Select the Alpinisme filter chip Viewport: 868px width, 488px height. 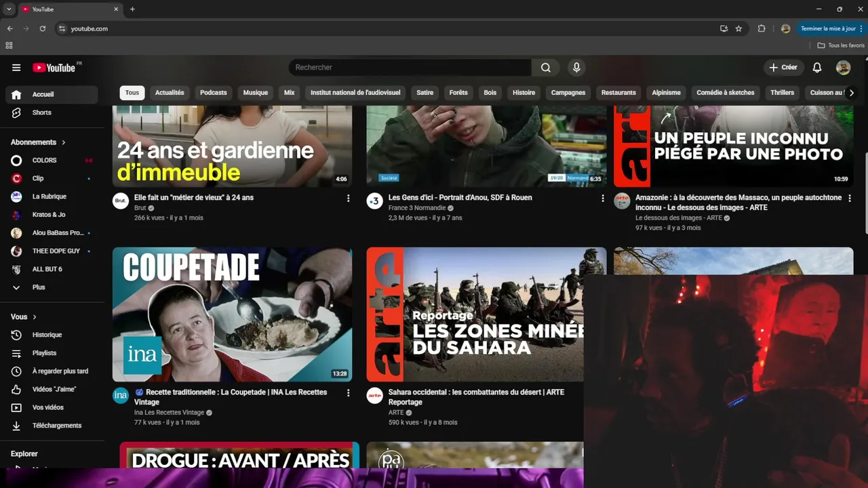coord(667,93)
